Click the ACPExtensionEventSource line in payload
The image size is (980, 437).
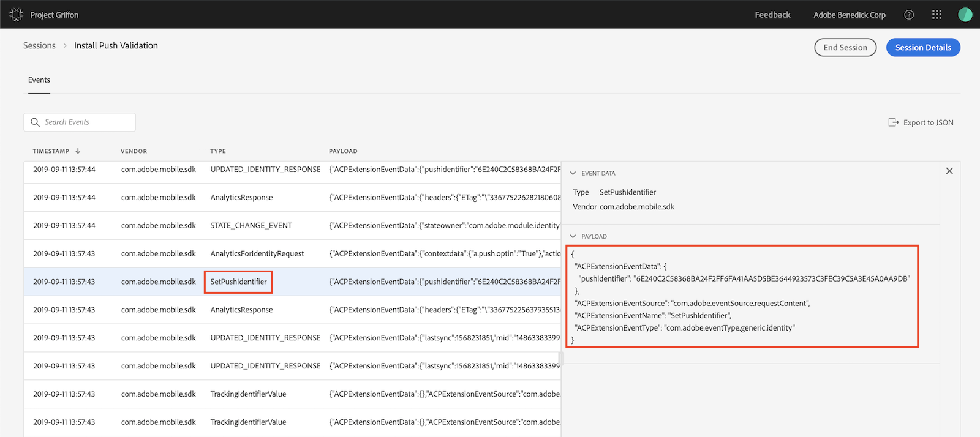click(x=692, y=303)
